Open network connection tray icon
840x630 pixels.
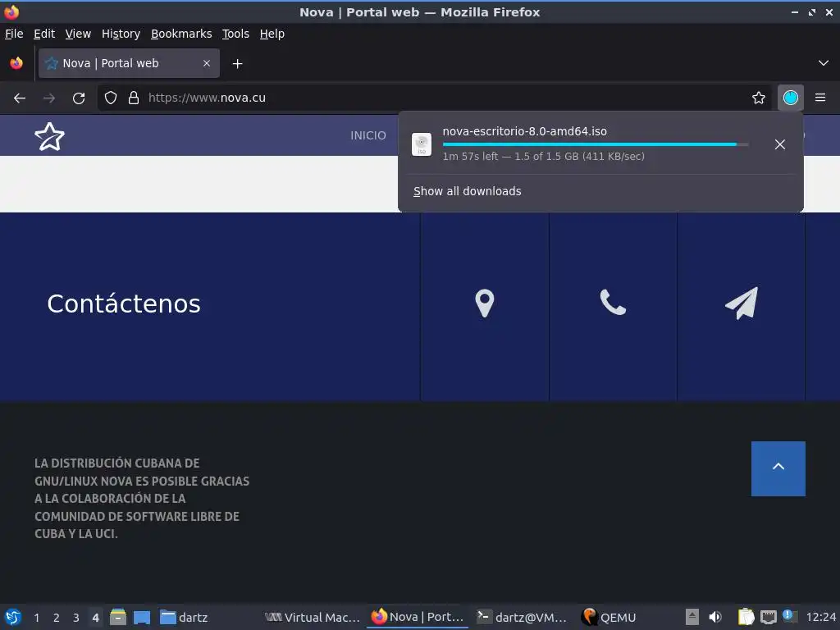click(x=768, y=617)
